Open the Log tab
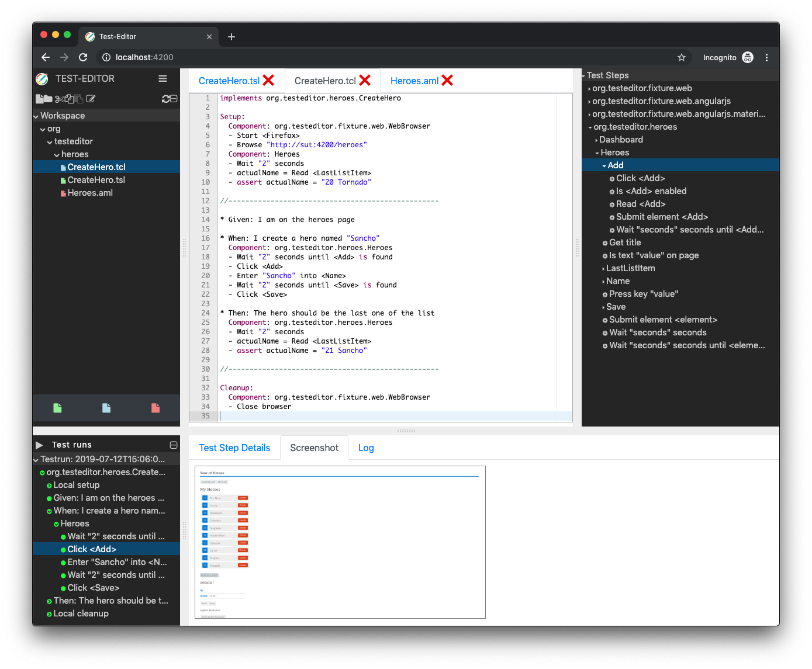Image resolution: width=812 pixels, height=669 pixels. click(366, 448)
